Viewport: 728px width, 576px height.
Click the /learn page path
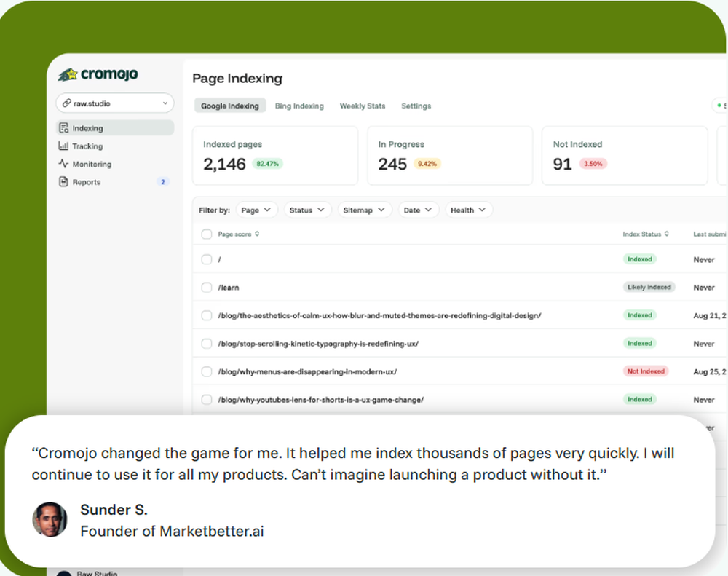tap(229, 288)
